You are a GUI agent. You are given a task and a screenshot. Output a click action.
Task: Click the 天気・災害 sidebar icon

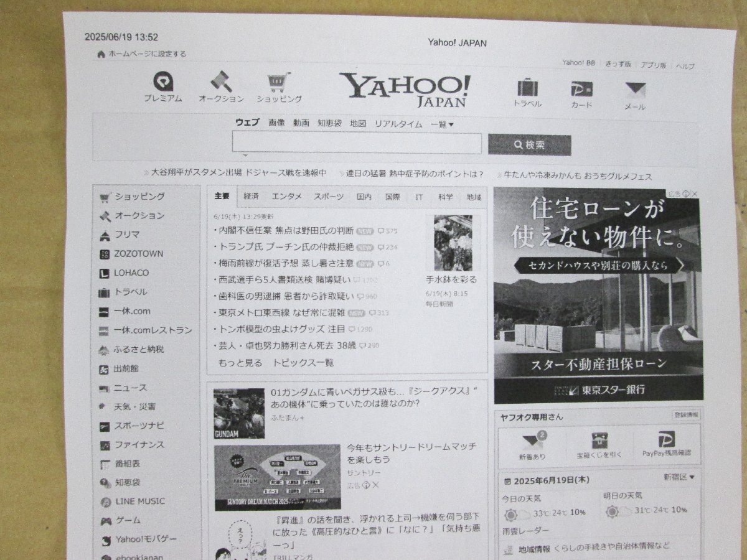[103, 407]
